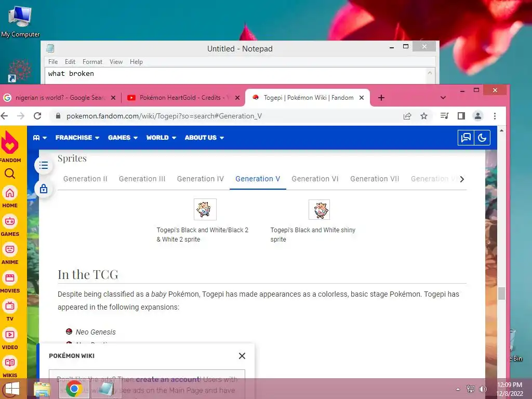The width and height of the screenshot is (532, 399).
Task: Open Fandom sidebar search icon
Action: [x=10, y=174]
